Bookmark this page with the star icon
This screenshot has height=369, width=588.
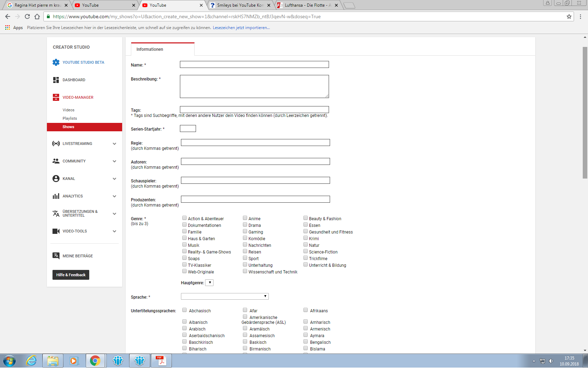click(569, 16)
